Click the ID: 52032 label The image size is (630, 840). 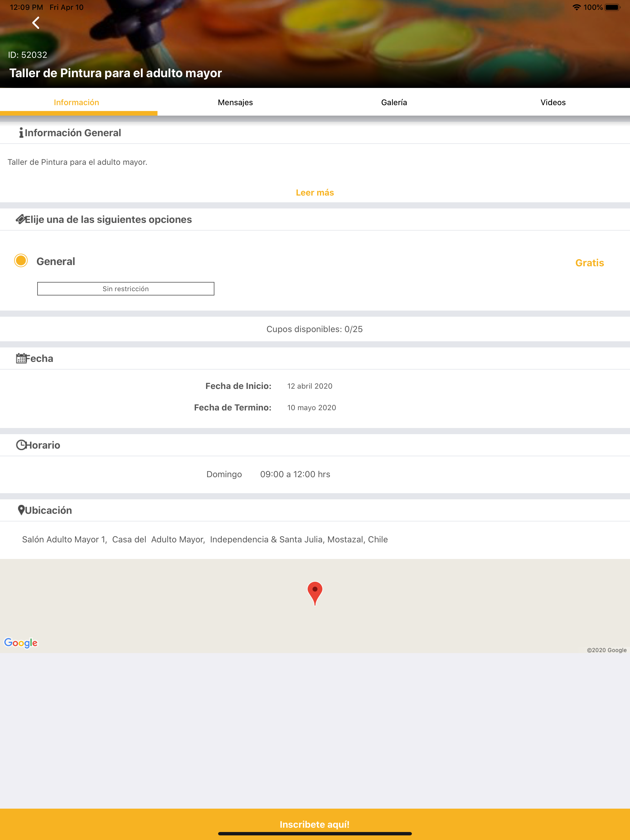pyautogui.click(x=28, y=55)
